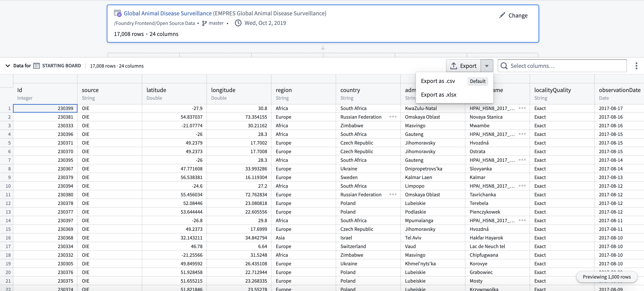Select the Id column header
Image resolution: width=644 pixels, height=291 pixels.
[45, 93]
